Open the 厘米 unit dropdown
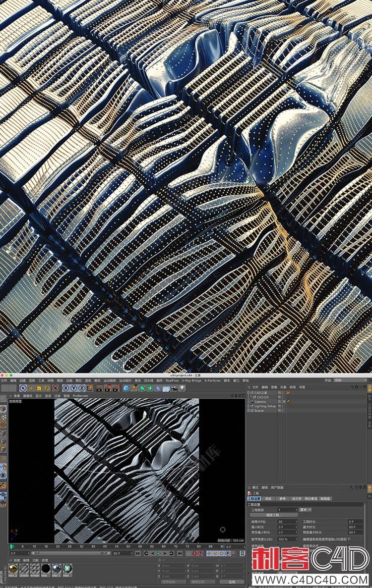Image resolution: width=372 pixels, height=588 pixels. (305, 510)
